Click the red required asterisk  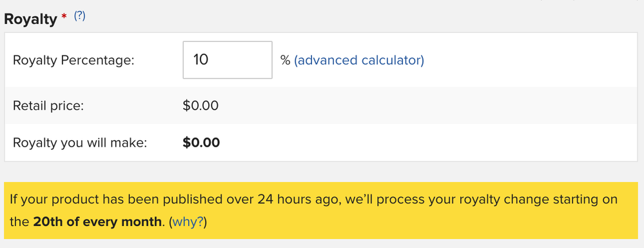(64, 16)
